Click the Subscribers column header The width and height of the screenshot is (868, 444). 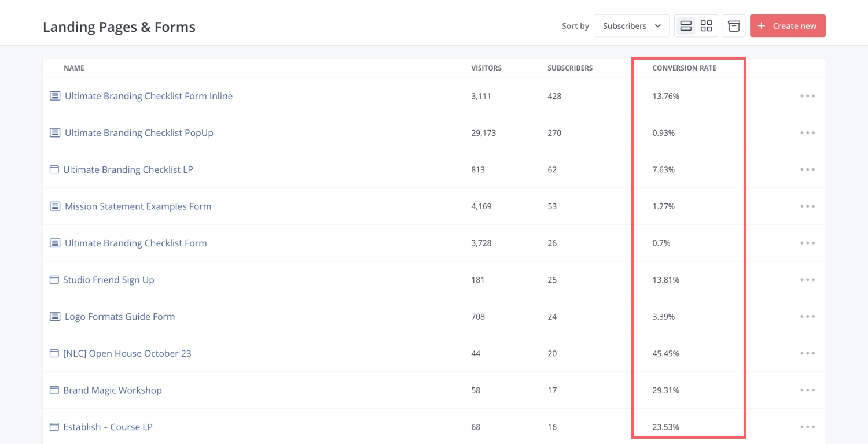pos(570,68)
